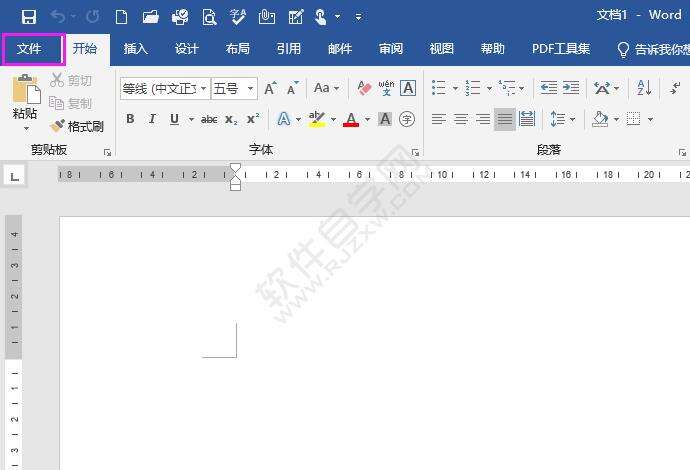The height and width of the screenshot is (470, 690).
Task: Open a file with folder icon
Action: click(x=150, y=17)
